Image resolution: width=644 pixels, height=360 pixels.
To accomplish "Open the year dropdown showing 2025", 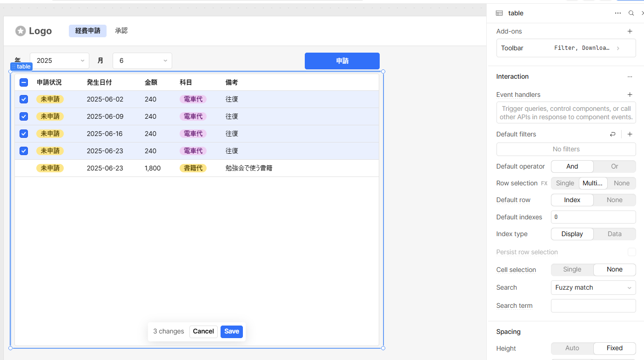I will coord(60,61).
